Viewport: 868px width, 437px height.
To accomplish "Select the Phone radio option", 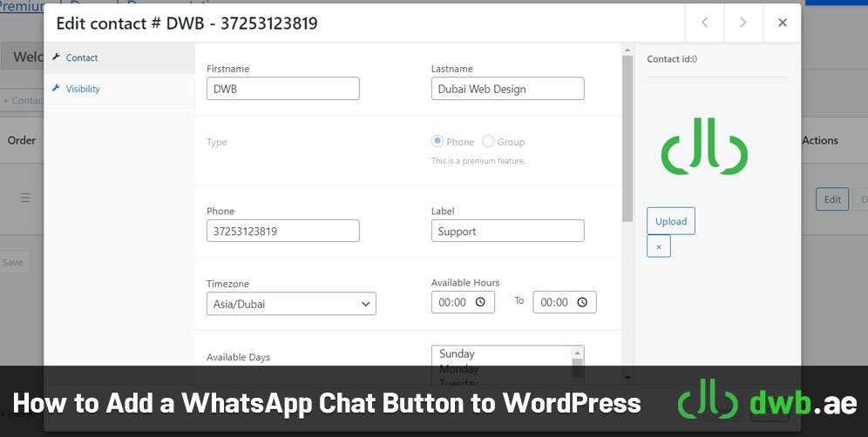I will coord(437,141).
